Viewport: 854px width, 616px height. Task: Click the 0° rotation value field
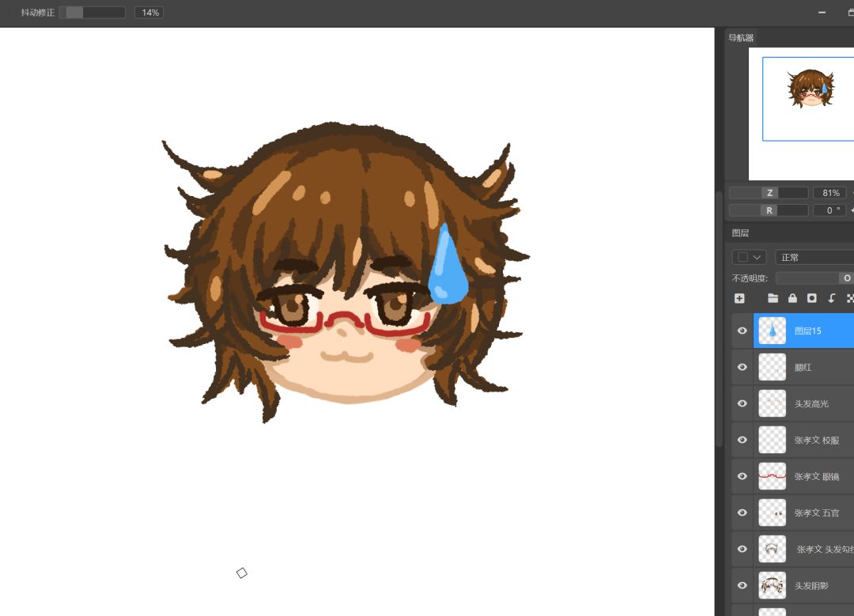coord(829,210)
